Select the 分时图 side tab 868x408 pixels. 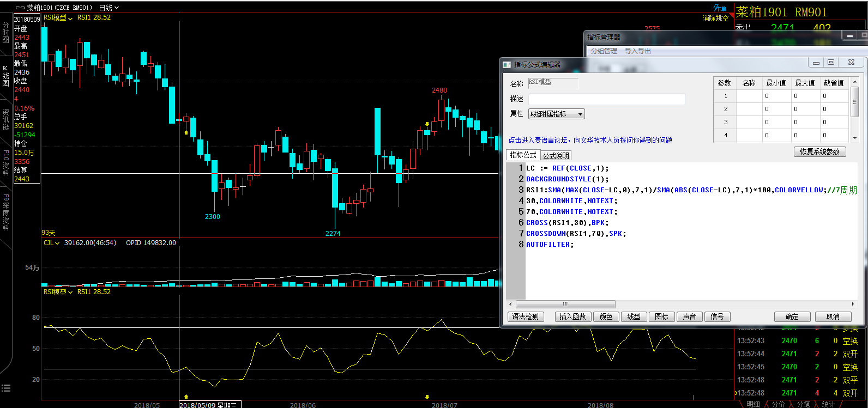point(5,33)
